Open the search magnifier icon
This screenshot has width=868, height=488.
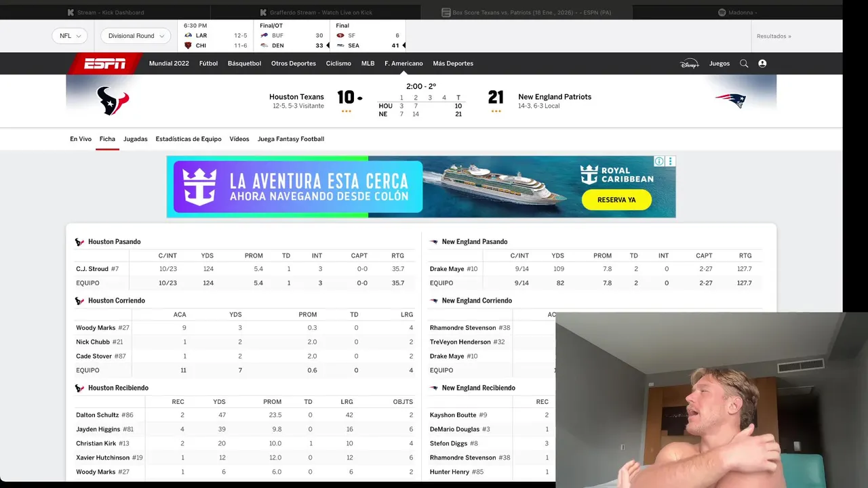point(744,64)
